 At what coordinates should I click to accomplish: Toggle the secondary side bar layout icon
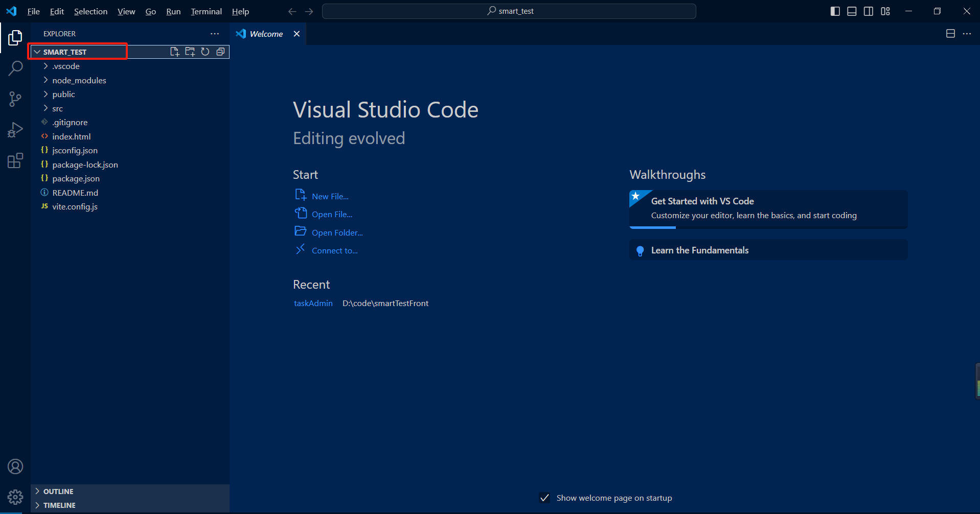869,11
